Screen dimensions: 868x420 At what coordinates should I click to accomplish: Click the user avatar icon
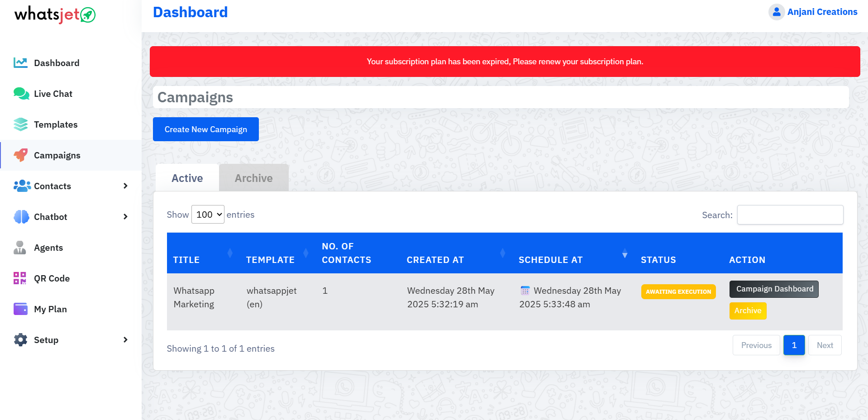coord(777,12)
